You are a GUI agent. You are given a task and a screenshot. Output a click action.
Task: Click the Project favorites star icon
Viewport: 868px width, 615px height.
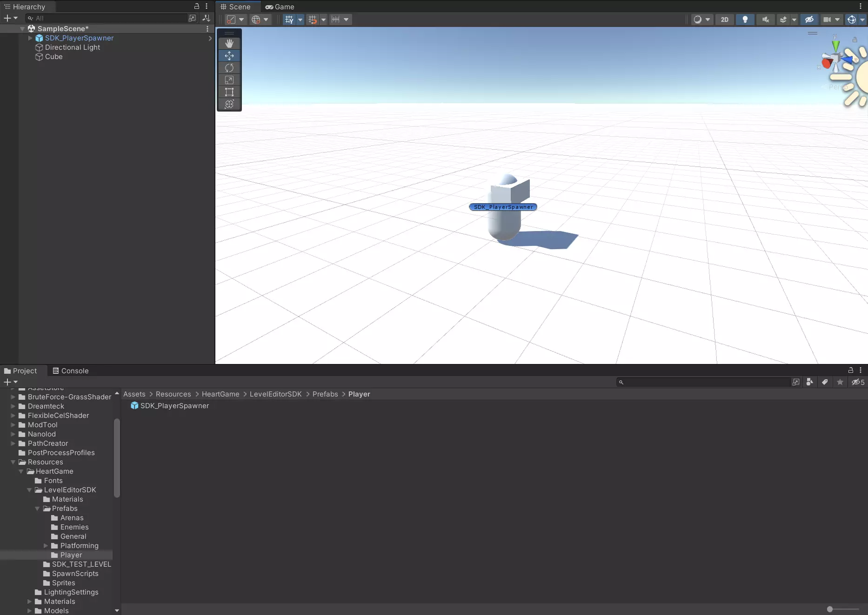pyautogui.click(x=840, y=382)
